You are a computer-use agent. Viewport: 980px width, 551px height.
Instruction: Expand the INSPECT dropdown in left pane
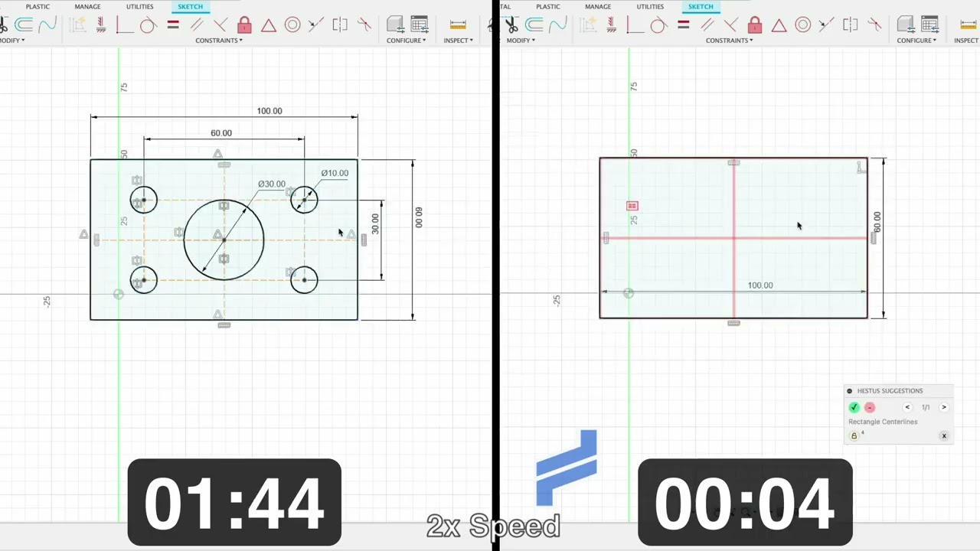click(459, 41)
